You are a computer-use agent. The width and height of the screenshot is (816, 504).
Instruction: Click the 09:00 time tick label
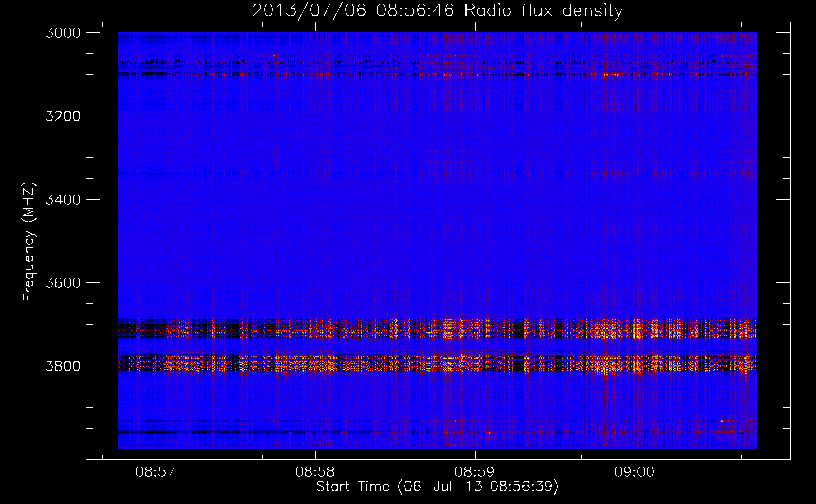pyautogui.click(x=634, y=472)
